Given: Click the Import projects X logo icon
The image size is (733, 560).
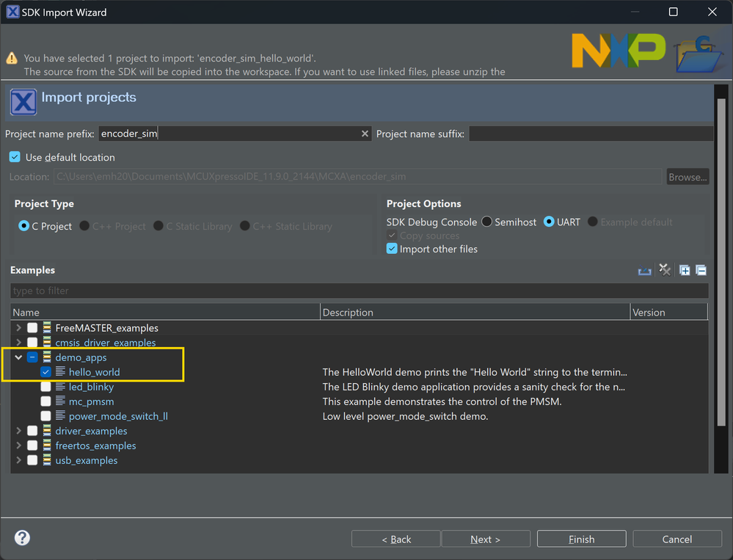Looking at the screenshot, I should point(23,102).
